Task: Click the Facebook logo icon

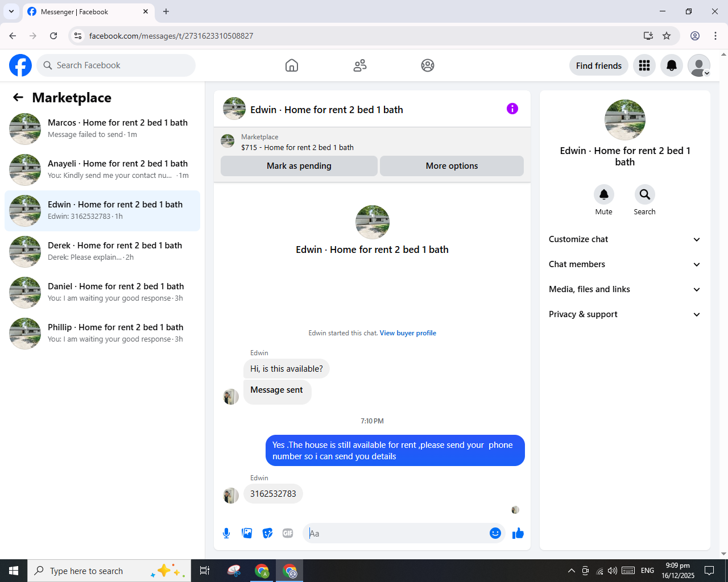Action: 20,65
